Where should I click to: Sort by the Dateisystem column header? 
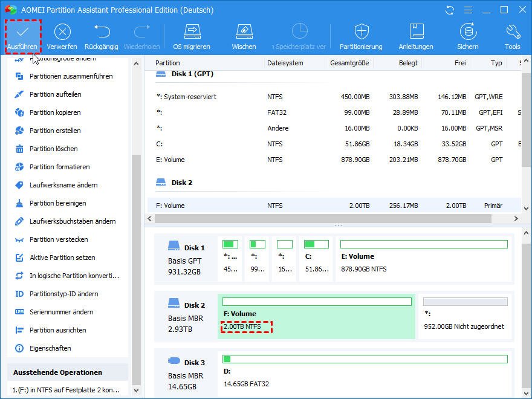(x=285, y=63)
